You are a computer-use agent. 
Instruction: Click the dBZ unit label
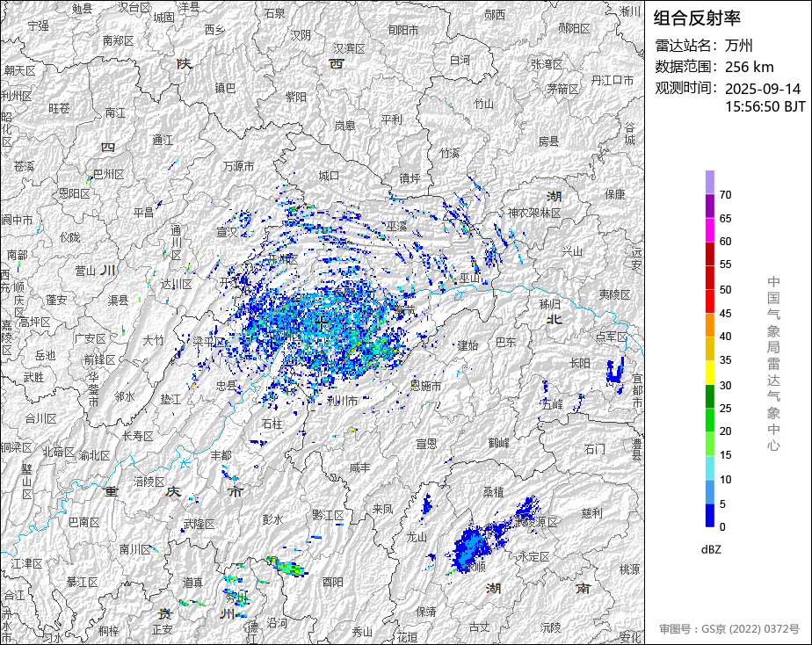pyautogui.click(x=710, y=550)
